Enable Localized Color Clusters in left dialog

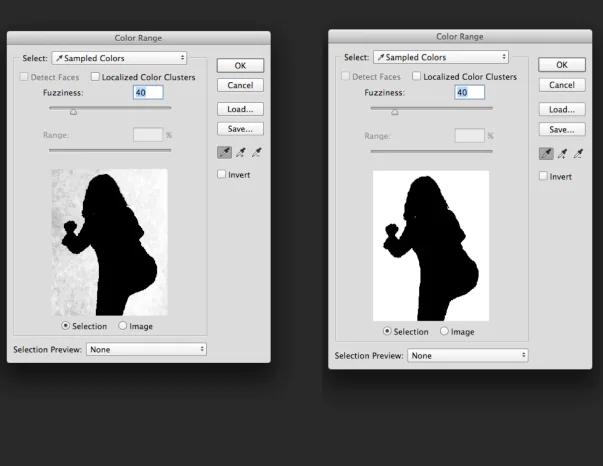[x=96, y=77]
